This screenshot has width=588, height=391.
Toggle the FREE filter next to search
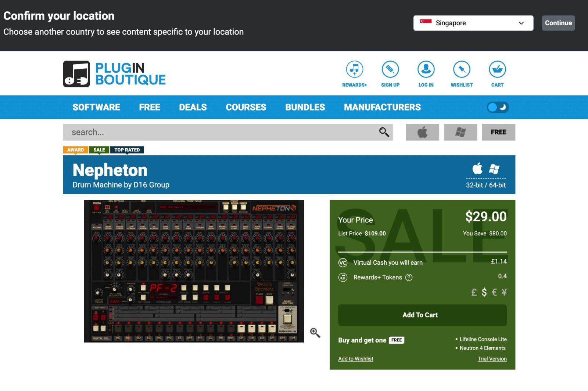click(x=498, y=132)
